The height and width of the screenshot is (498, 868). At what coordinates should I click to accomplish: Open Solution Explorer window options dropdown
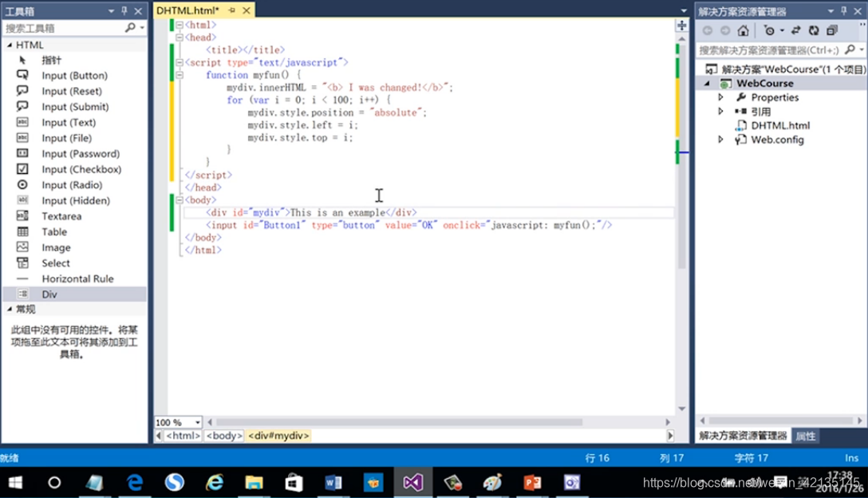(x=831, y=11)
